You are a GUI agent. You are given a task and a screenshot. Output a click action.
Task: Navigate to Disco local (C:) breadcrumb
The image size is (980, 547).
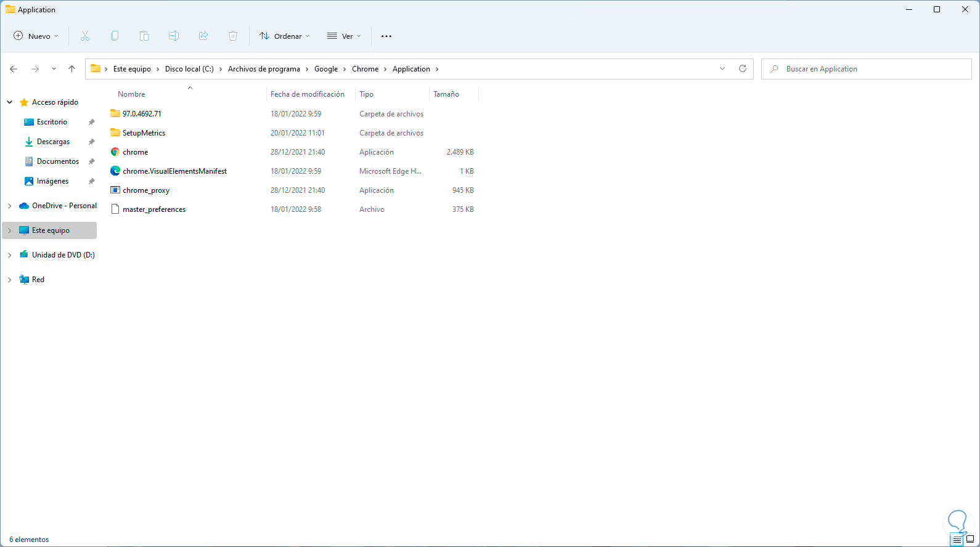pyautogui.click(x=189, y=69)
